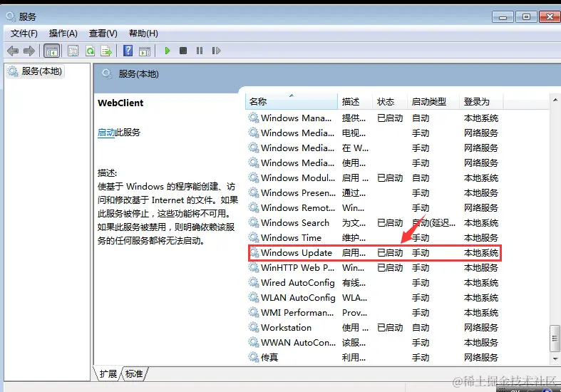This screenshot has width=561, height=392.
Task: Select the Windows Remot... service row
Action: tap(375, 208)
